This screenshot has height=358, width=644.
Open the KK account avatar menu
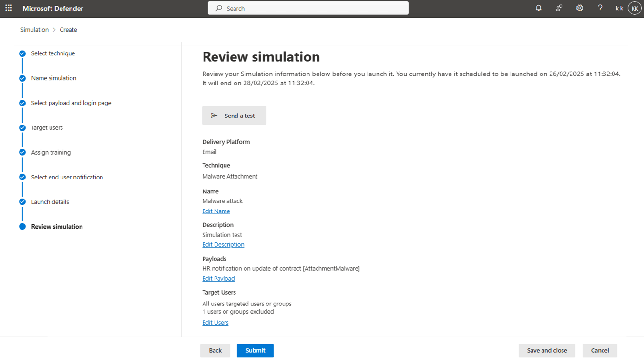point(634,8)
